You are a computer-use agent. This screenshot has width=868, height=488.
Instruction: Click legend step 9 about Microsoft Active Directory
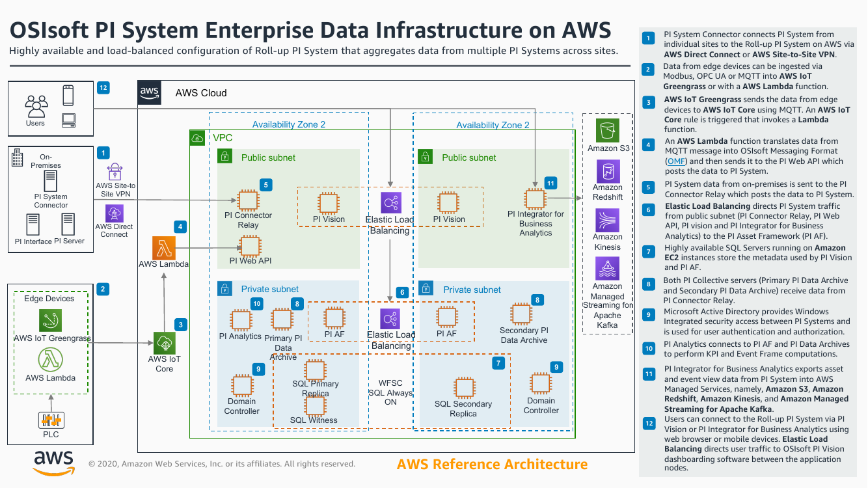757,321
